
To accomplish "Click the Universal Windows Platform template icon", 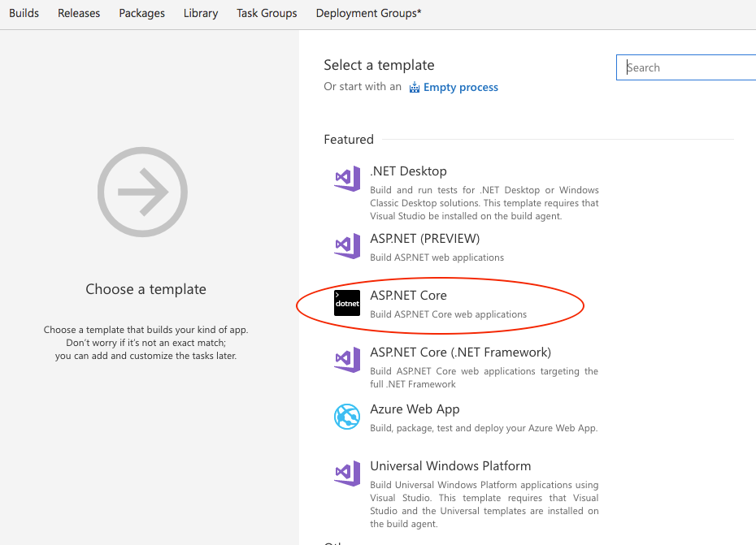I will coord(347,474).
